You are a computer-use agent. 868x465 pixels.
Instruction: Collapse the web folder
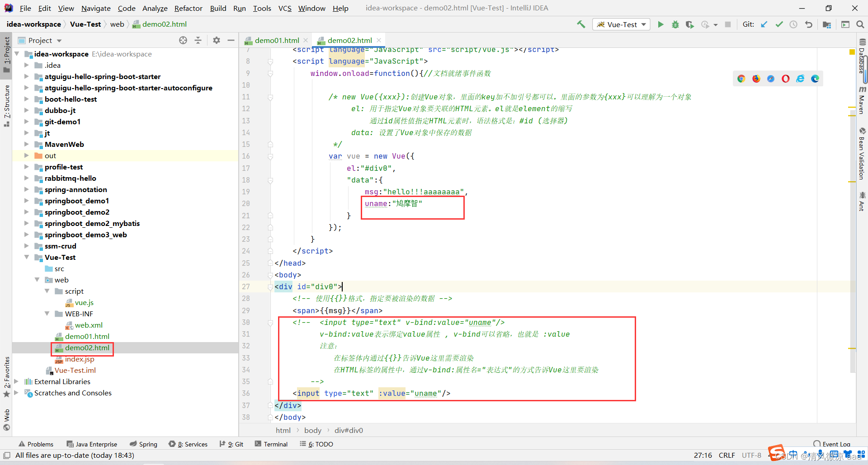[37, 280]
